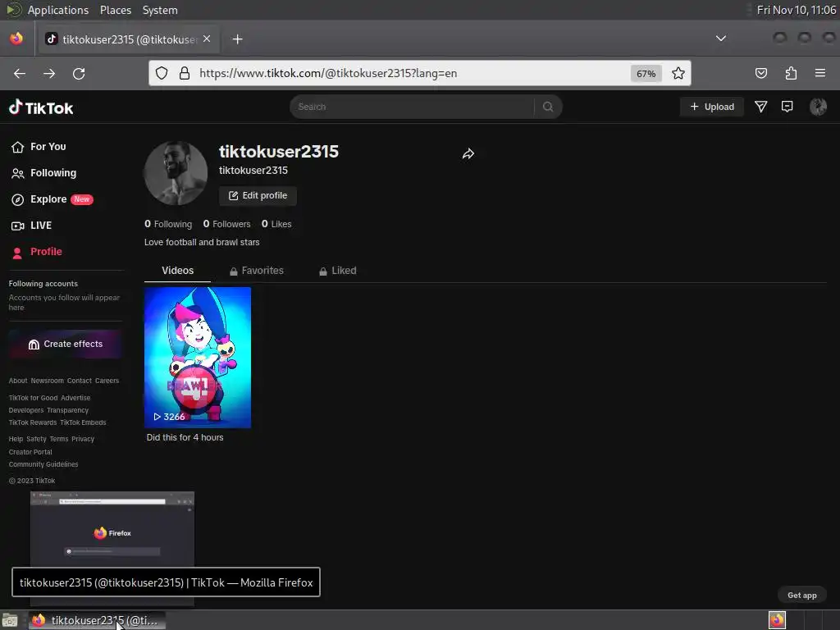Open the Newsroom footer link
This screenshot has height=630, width=840.
(47, 381)
